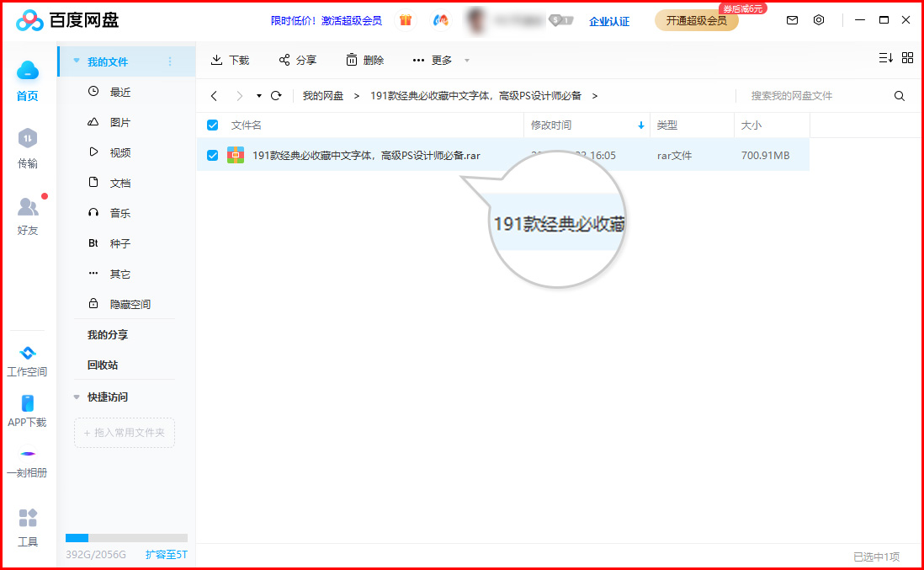Open settings hexagon icon

coord(819,20)
